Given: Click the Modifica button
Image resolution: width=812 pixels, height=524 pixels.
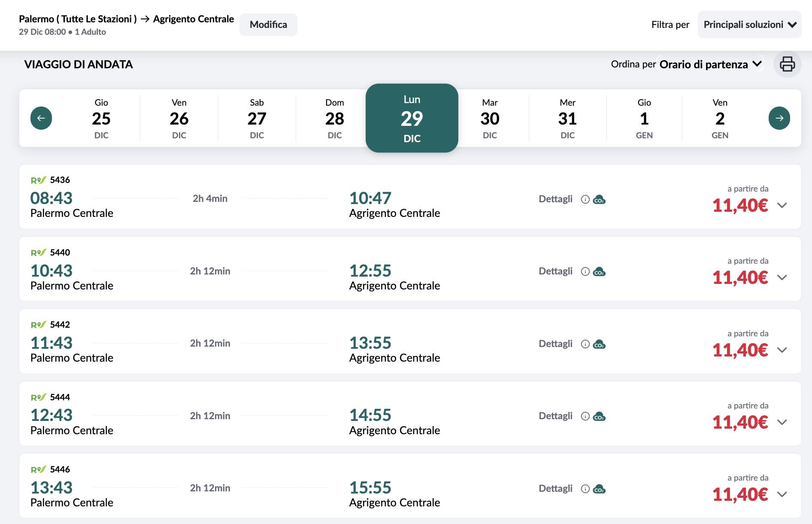Looking at the screenshot, I should pyautogui.click(x=268, y=25).
